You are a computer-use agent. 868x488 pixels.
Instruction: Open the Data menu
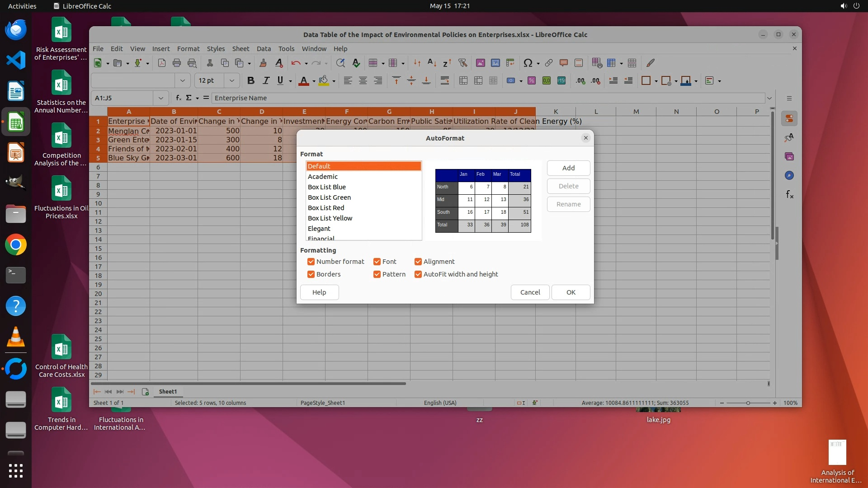point(264,49)
